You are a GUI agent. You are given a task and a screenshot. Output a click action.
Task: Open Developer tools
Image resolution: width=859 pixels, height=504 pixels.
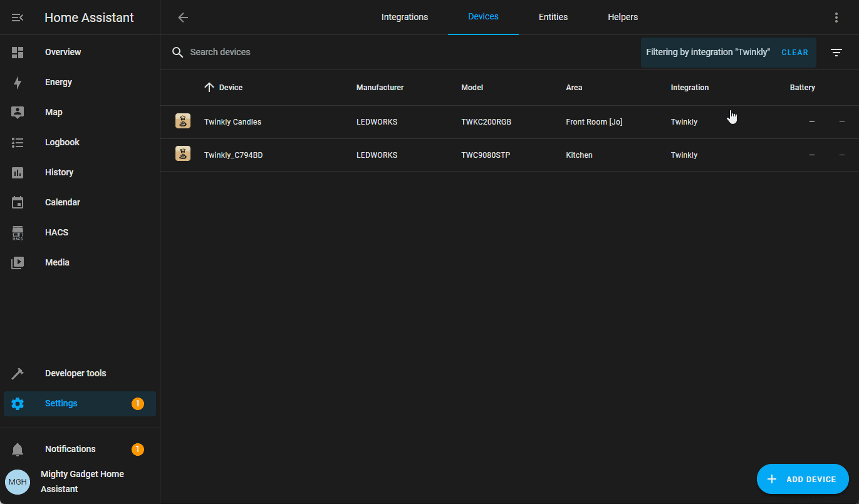[x=75, y=373]
